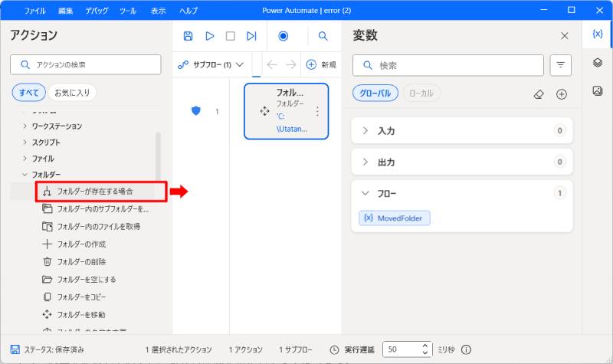Click the clock icon beside 実行遅延
Screen dimensions: 613x364
coord(334,350)
